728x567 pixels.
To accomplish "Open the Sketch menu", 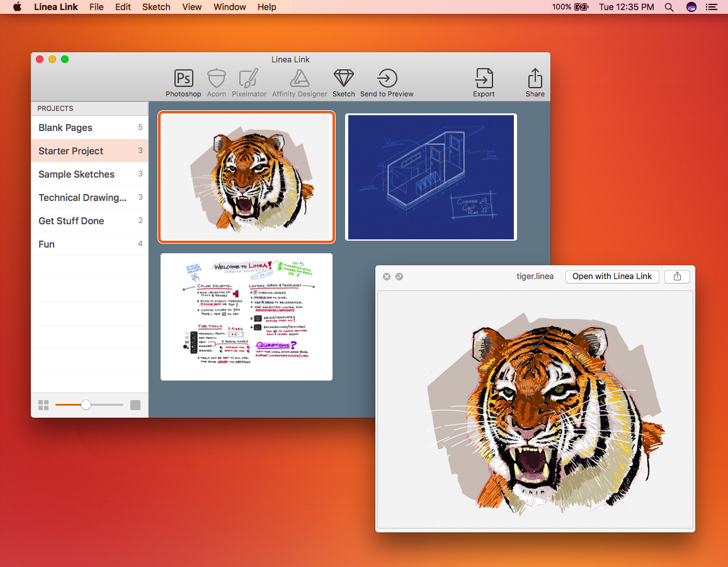I will point(156,7).
